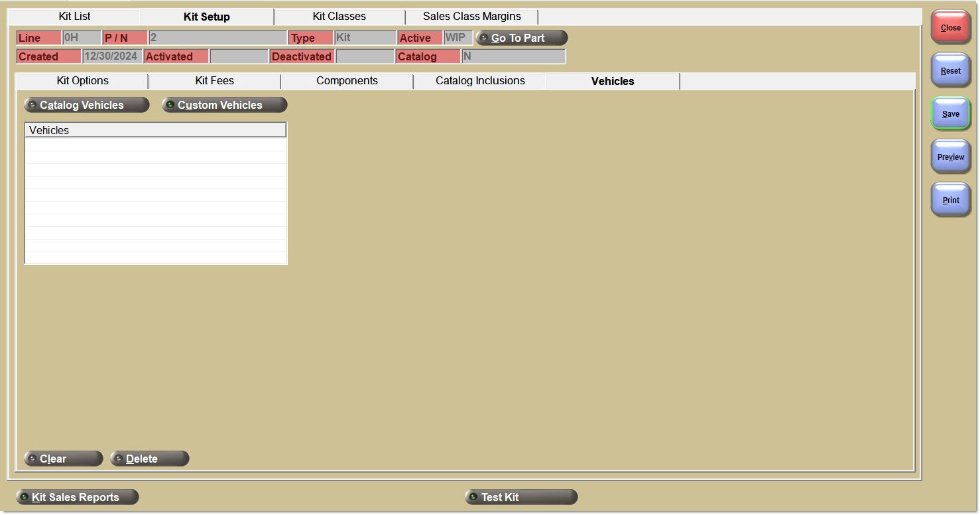Screen dimensions: 980x515
Task: Open Kit Sales Reports
Action: [x=77, y=498]
